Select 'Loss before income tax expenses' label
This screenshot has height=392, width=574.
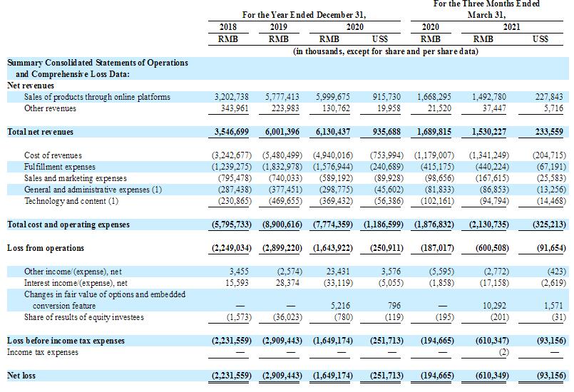point(66,341)
